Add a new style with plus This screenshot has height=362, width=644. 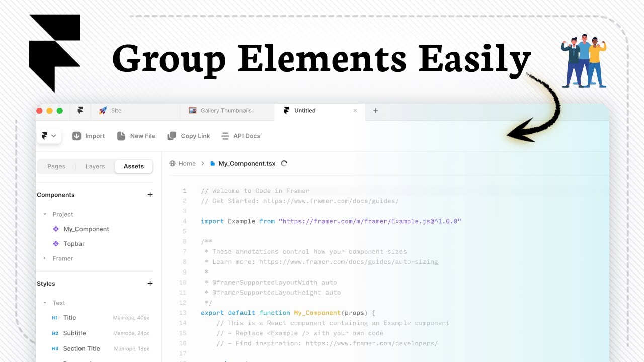(x=150, y=284)
